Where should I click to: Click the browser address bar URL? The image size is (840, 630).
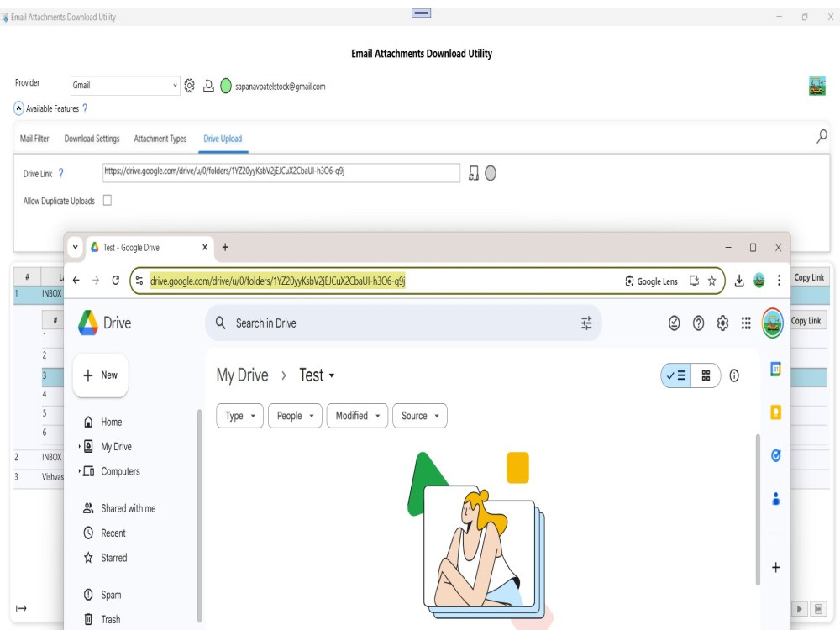coord(277,281)
